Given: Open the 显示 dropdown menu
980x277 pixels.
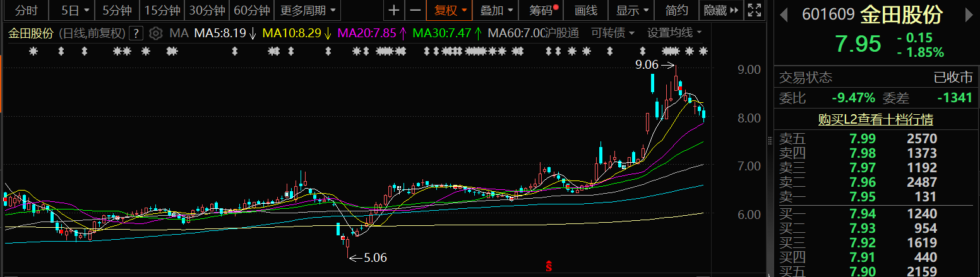Looking at the screenshot, I should (x=632, y=10).
